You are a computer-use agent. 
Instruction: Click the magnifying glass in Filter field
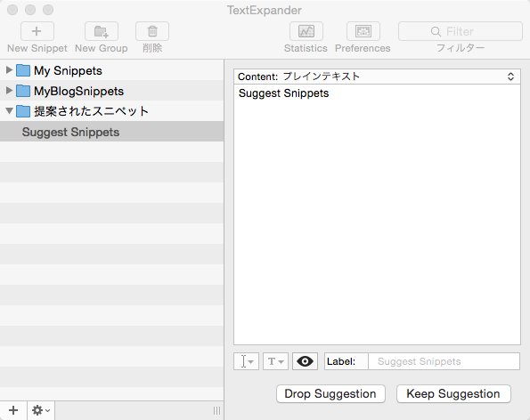(x=436, y=32)
